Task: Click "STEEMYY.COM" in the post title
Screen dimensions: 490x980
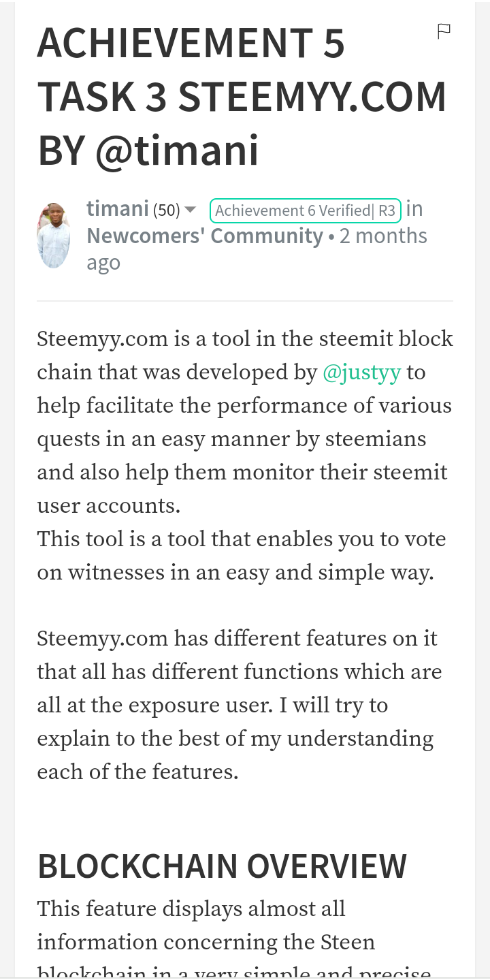Action: coord(312,97)
